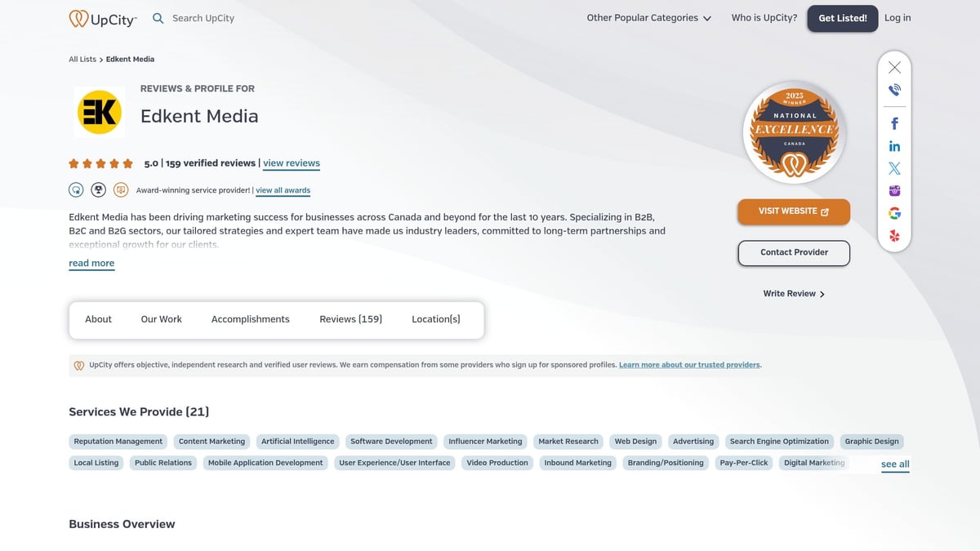Click the UpCity icon in disclosure notice
Viewport: 980px width, 551px height.
[79, 366]
